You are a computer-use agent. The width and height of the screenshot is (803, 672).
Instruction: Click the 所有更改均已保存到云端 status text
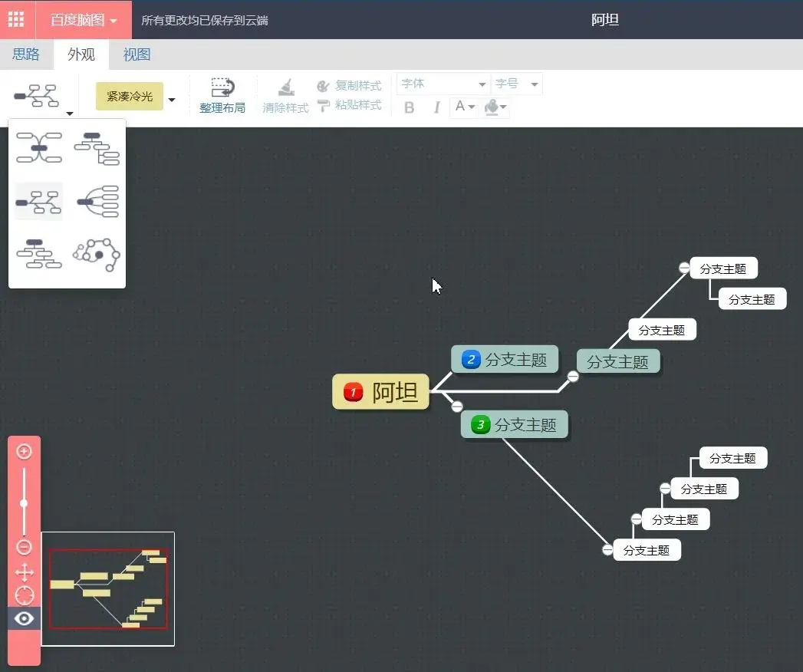pyautogui.click(x=204, y=21)
